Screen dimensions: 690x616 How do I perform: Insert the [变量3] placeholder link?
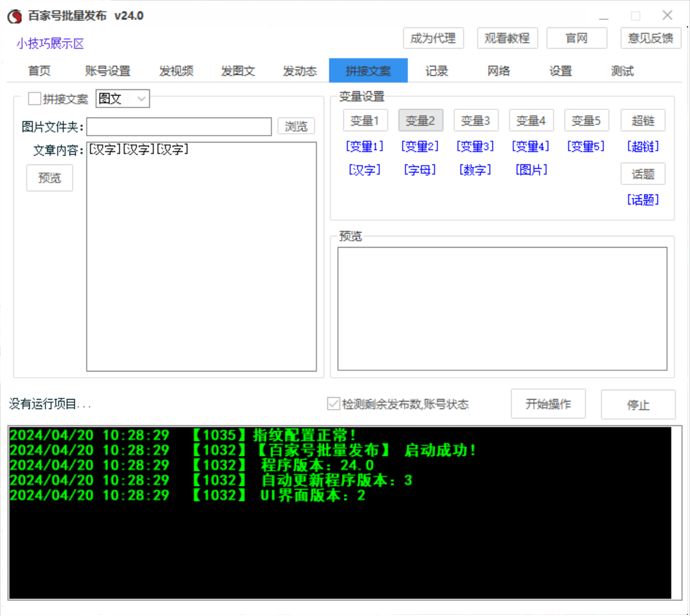[x=476, y=146]
